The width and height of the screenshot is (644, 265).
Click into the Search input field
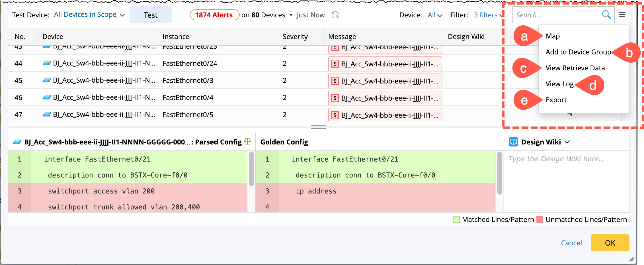click(x=557, y=15)
